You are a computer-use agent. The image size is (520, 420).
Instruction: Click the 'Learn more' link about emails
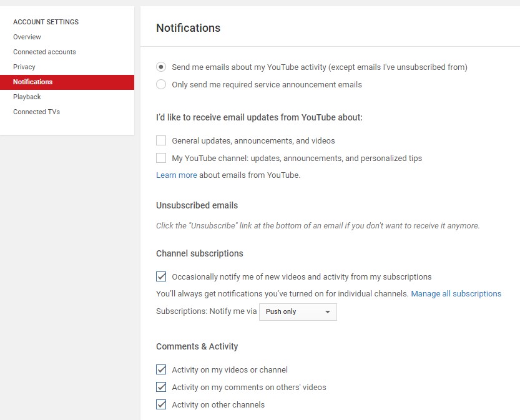177,175
